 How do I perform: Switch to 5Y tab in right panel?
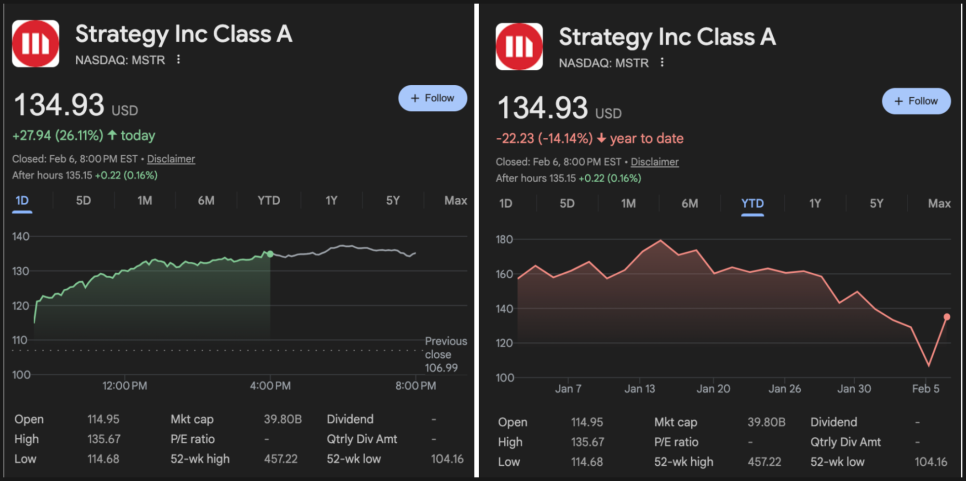coord(877,204)
